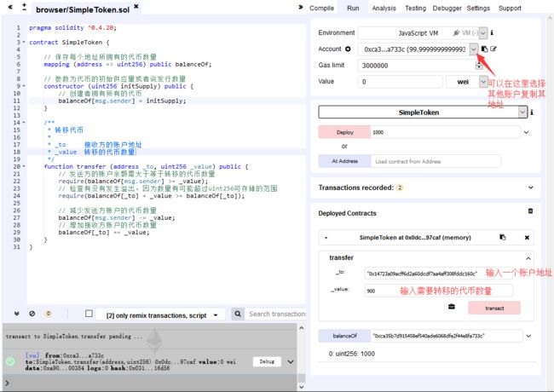Click the terminal scrollbar up arrow

point(302,328)
